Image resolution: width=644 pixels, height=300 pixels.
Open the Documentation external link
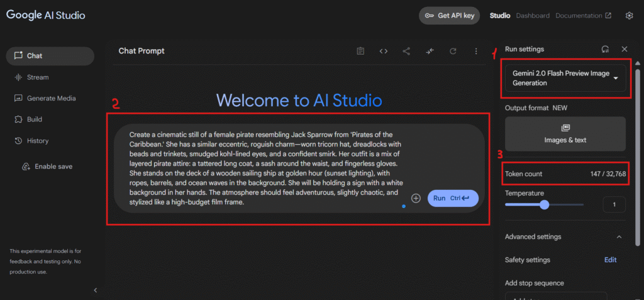tap(583, 16)
